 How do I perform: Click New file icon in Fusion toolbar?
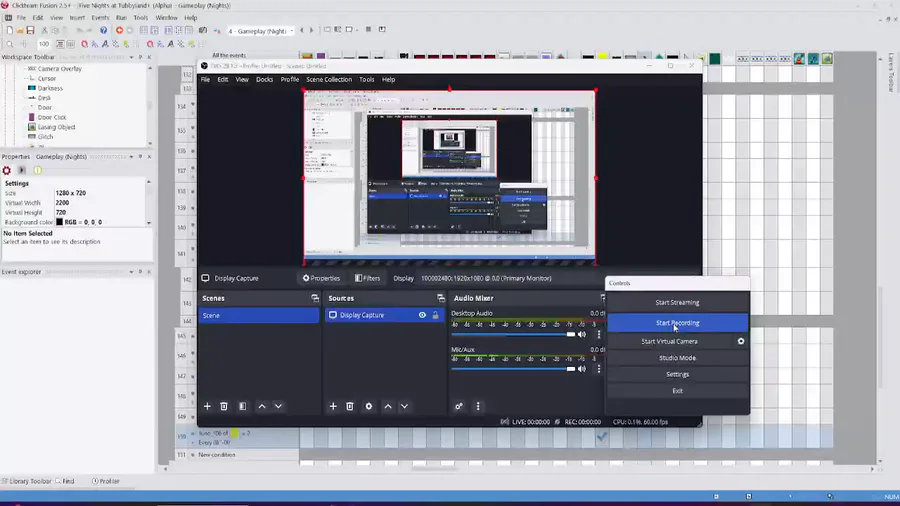[10, 30]
